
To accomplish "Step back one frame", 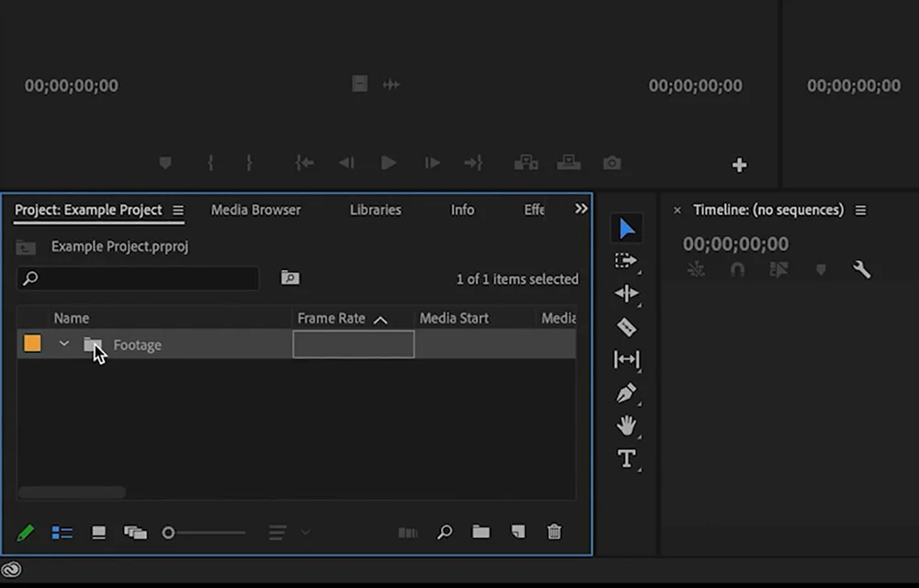I will click(x=346, y=163).
